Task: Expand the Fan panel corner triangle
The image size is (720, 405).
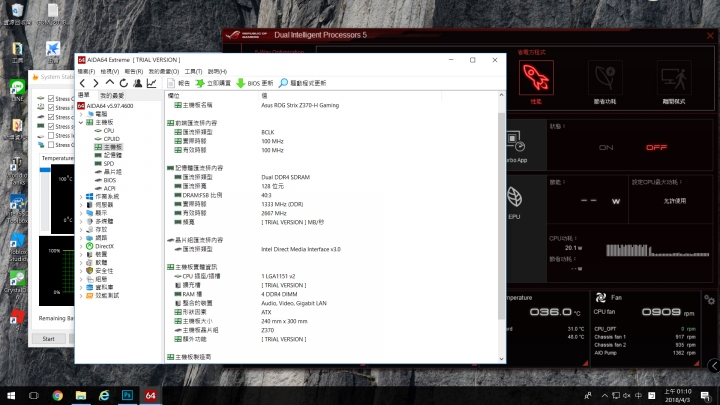Action: (x=697, y=363)
